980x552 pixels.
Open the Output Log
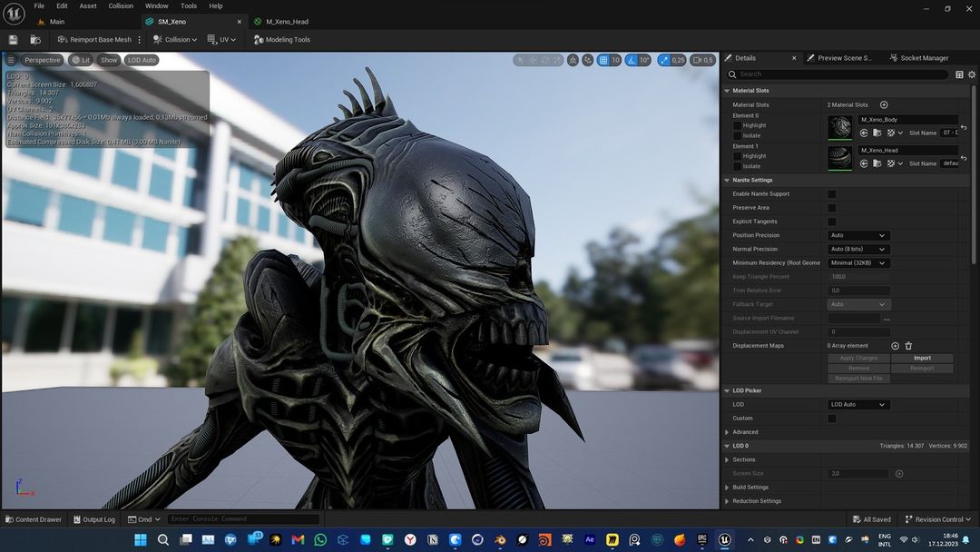pyautogui.click(x=93, y=519)
